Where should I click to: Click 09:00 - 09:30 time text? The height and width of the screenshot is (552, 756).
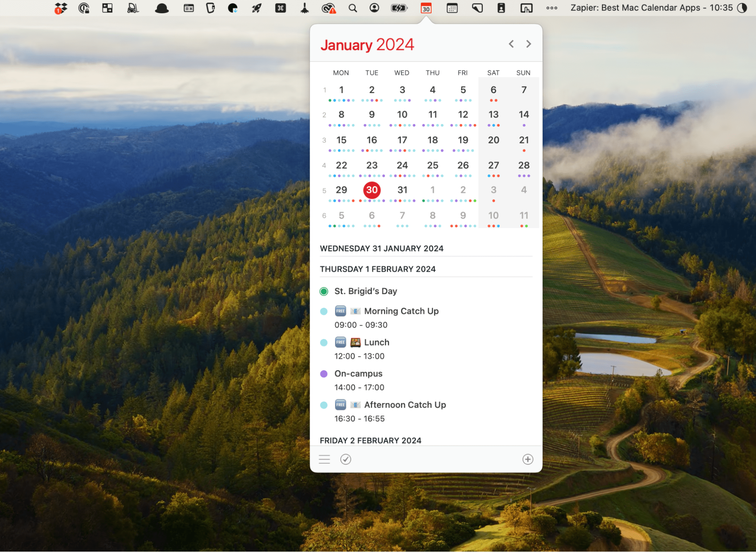(360, 325)
